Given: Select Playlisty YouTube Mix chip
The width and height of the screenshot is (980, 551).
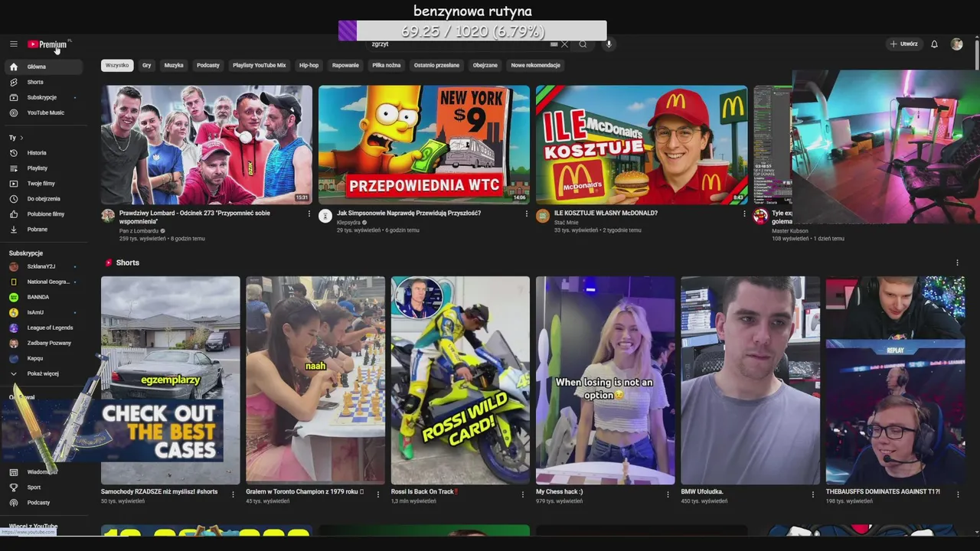Looking at the screenshot, I should click(259, 66).
